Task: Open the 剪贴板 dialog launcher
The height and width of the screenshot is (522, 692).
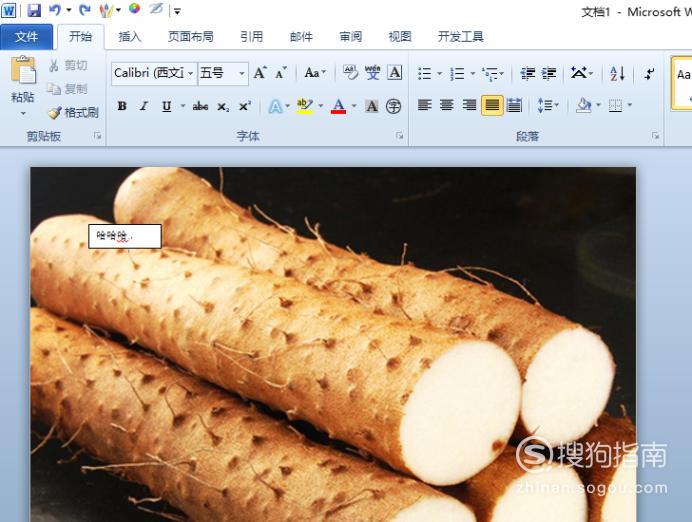Action: pos(98,136)
